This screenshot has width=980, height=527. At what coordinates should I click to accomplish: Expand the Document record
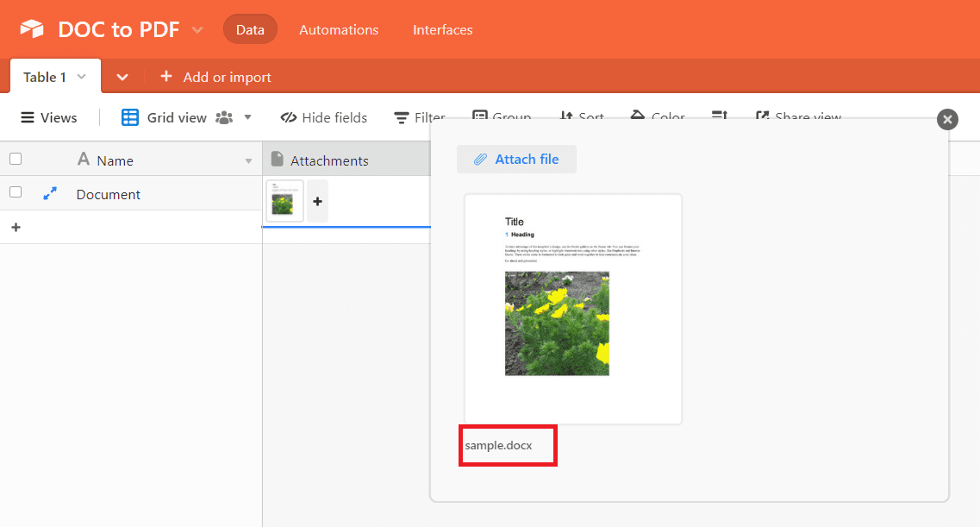(50, 193)
